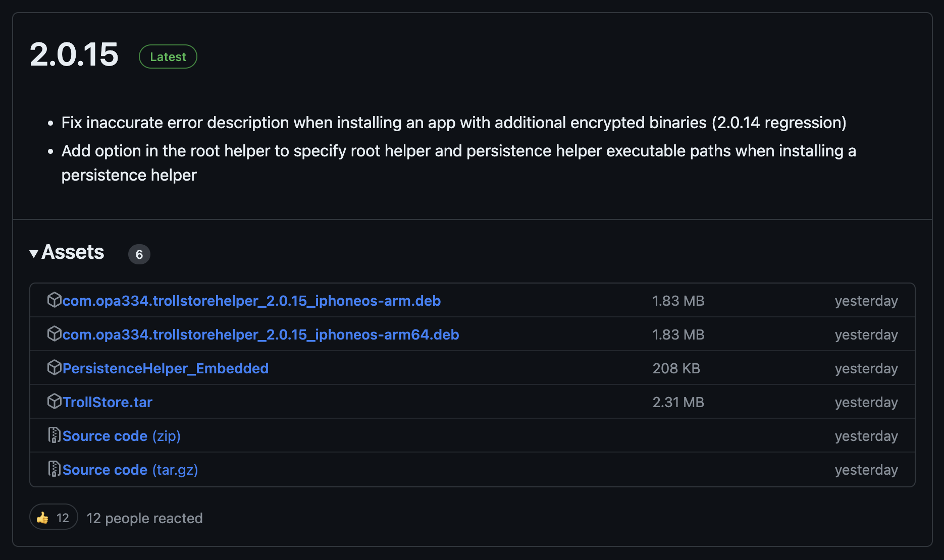
Task: Click the package icon next to PersistenceHelper_Embedded
Action: pyautogui.click(x=54, y=368)
